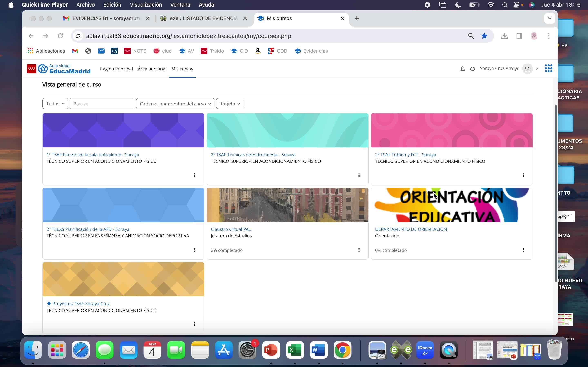Open Ordenar por nombre del curso dropdown
The width and height of the screenshot is (588, 367).
(175, 104)
